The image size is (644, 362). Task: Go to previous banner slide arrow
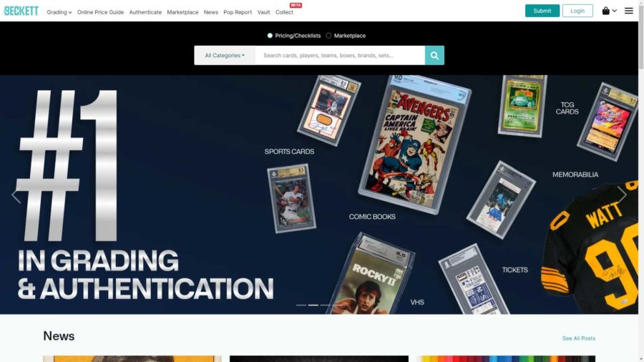(16, 195)
